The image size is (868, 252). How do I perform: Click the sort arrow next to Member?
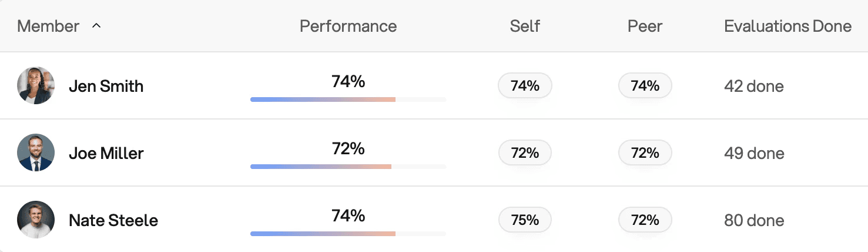click(97, 26)
